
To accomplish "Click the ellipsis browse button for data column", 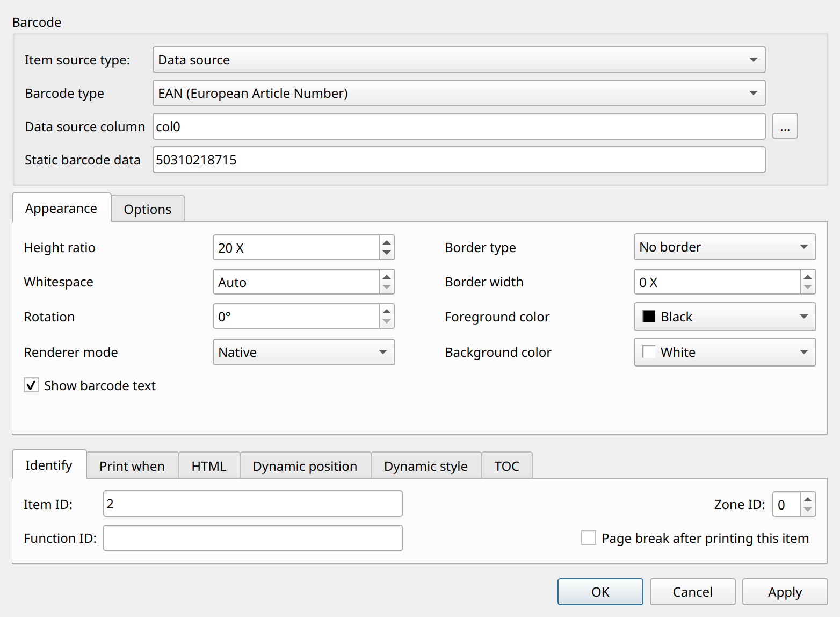I will [785, 126].
